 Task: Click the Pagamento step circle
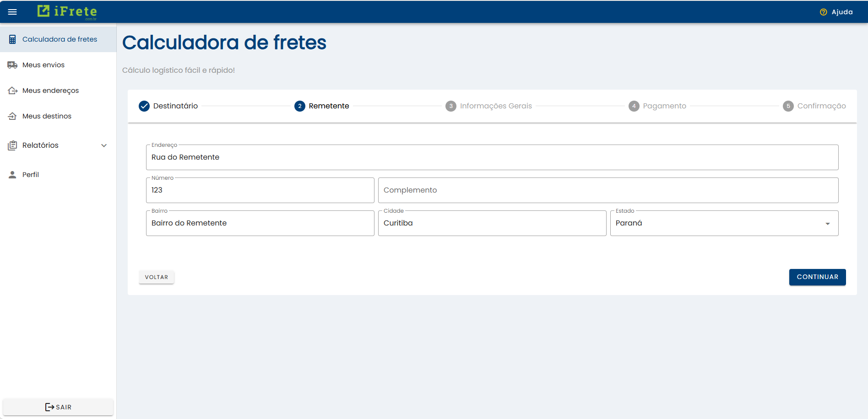pos(634,106)
